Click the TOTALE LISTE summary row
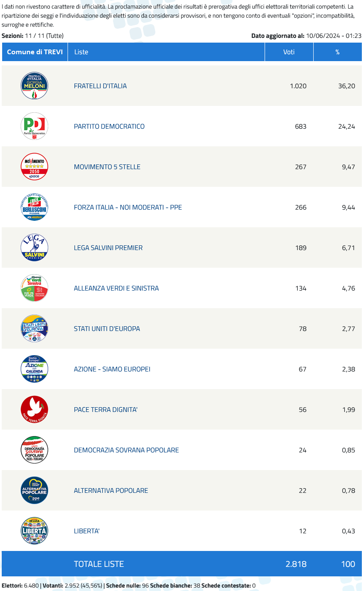 coord(182,563)
